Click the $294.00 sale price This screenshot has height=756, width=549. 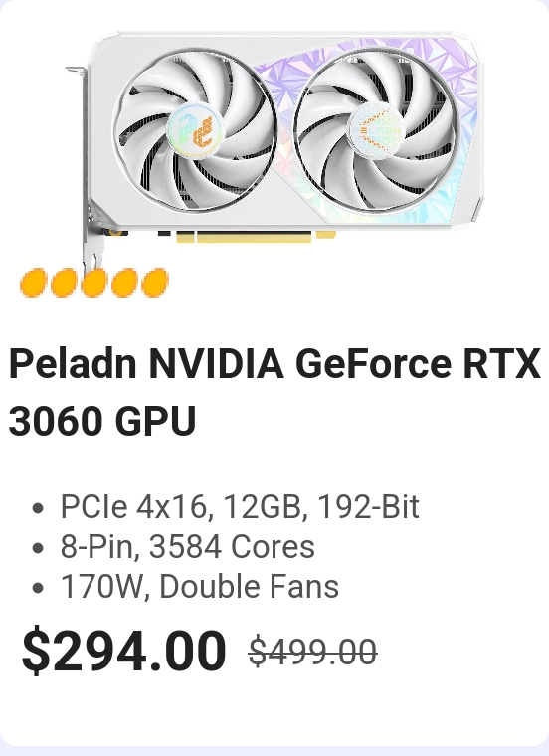pyautogui.click(x=124, y=649)
